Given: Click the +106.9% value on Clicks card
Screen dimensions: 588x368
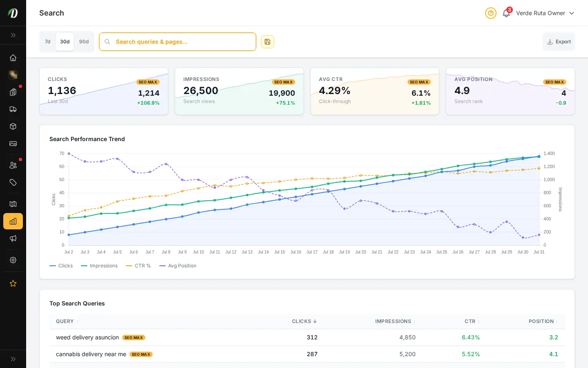Looking at the screenshot, I should (148, 103).
